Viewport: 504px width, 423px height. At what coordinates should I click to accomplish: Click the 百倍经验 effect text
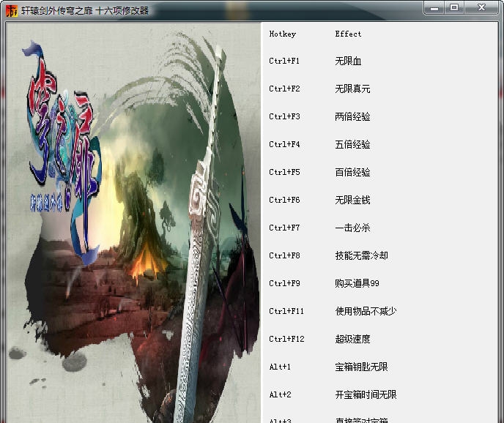tap(352, 172)
